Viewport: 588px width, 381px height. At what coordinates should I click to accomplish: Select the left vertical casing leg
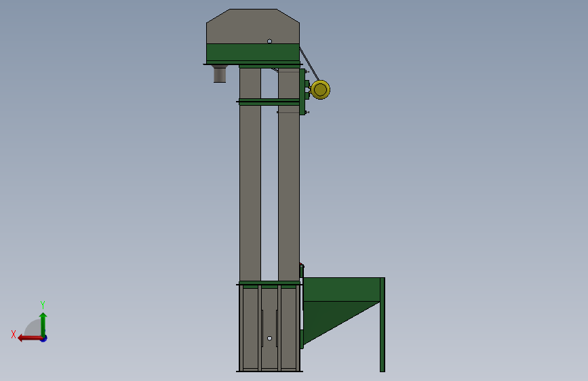(x=250, y=174)
